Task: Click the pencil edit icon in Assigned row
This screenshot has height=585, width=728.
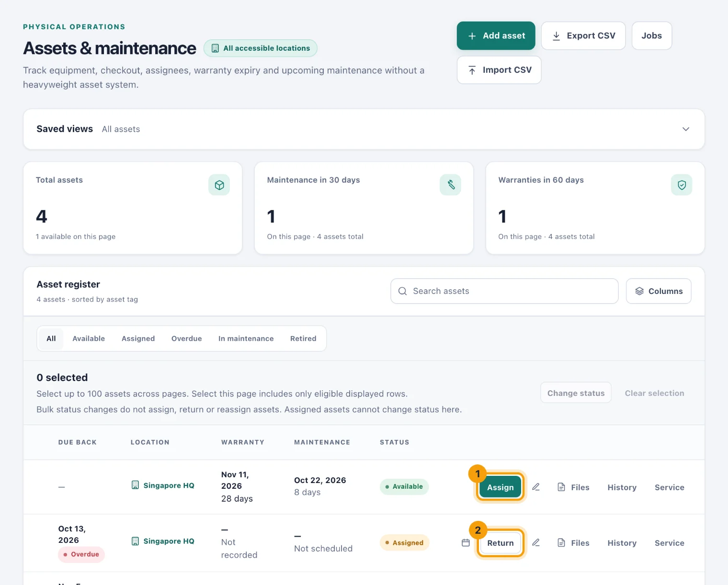Action: (536, 542)
